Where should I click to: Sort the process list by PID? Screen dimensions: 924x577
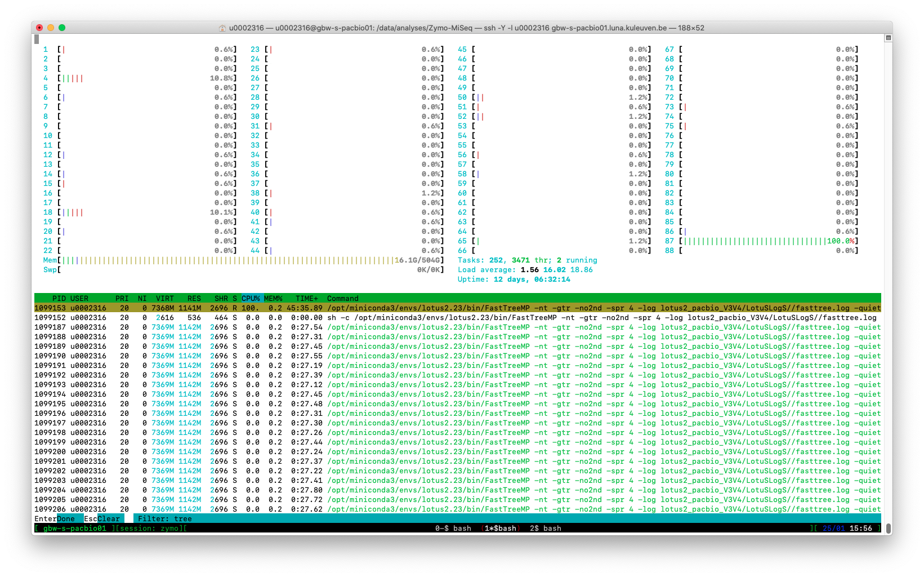(x=58, y=299)
